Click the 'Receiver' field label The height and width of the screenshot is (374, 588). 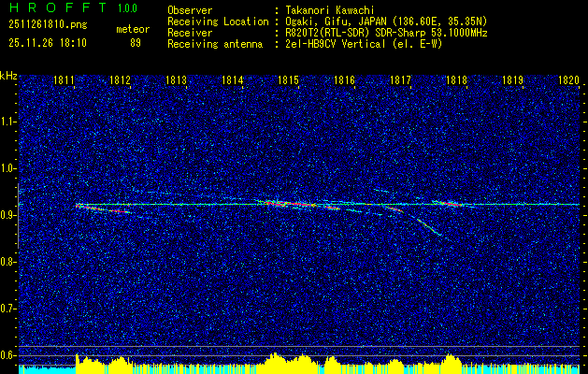pyautogui.click(x=190, y=33)
